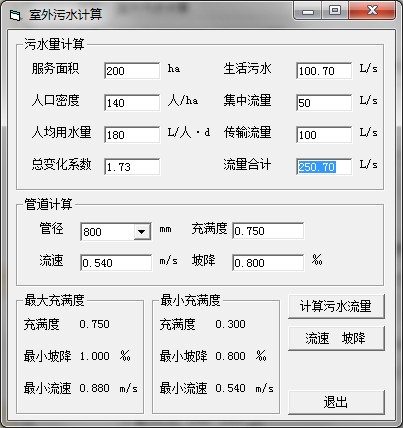Click the 服务面积 label

pos(56,69)
